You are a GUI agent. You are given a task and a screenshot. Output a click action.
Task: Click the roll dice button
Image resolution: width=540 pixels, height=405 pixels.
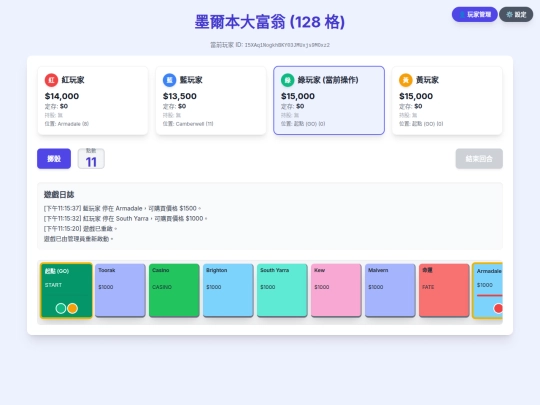pyautogui.click(x=54, y=159)
